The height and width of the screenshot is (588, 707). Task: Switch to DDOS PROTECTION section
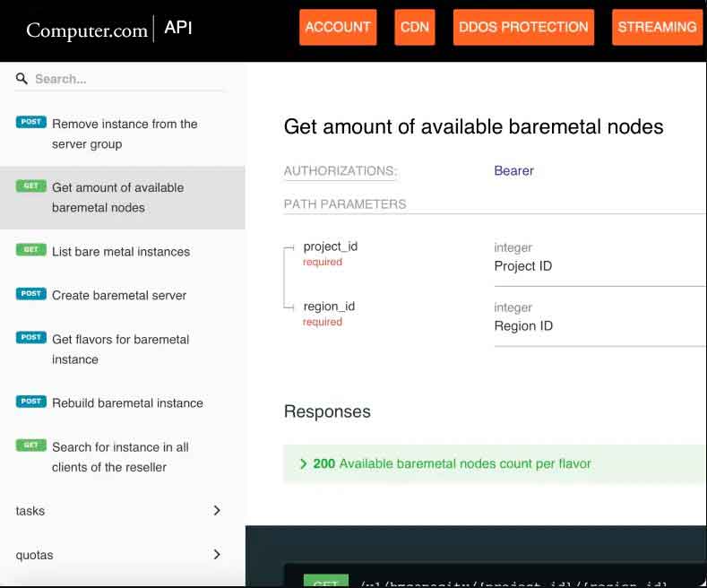[x=523, y=27]
